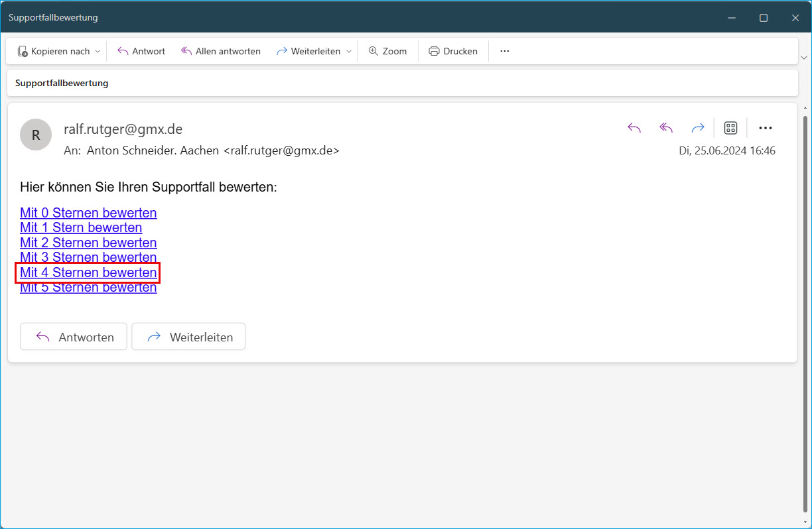
Task: Click Antwort in the toolbar
Action: pyautogui.click(x=141, y=51)
